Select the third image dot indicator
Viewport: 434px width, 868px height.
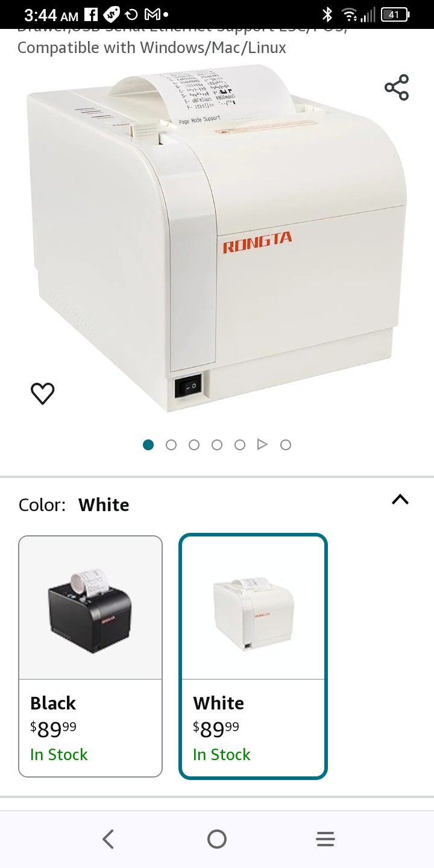[x=194, y=445]
